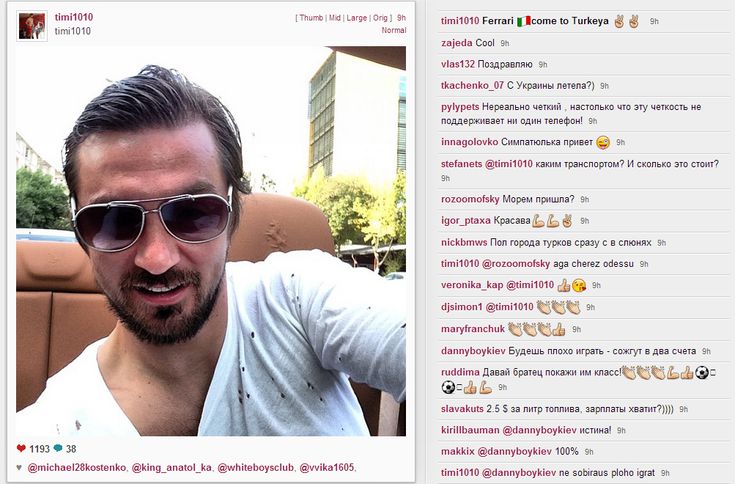Open timi1010 profile avatar thumbnail
Image resolution: width=735 pixels, height=484 pixels.
32,26
